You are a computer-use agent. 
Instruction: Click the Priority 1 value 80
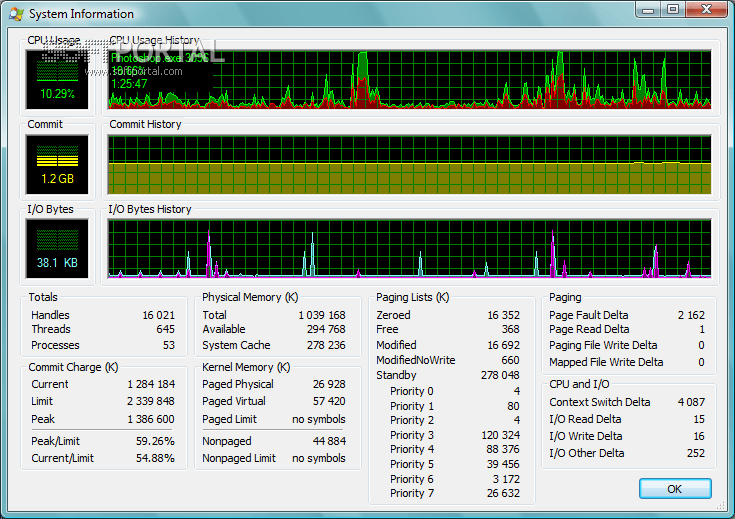513,406
